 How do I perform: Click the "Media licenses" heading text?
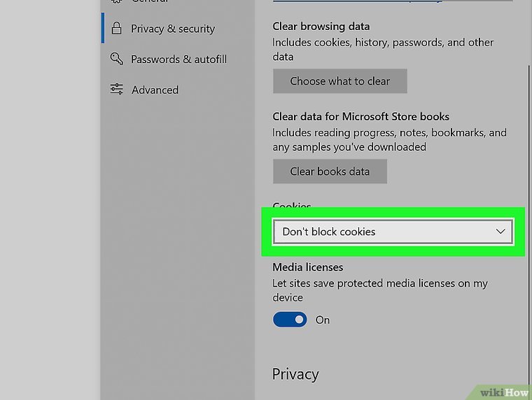tap(307, 267)
